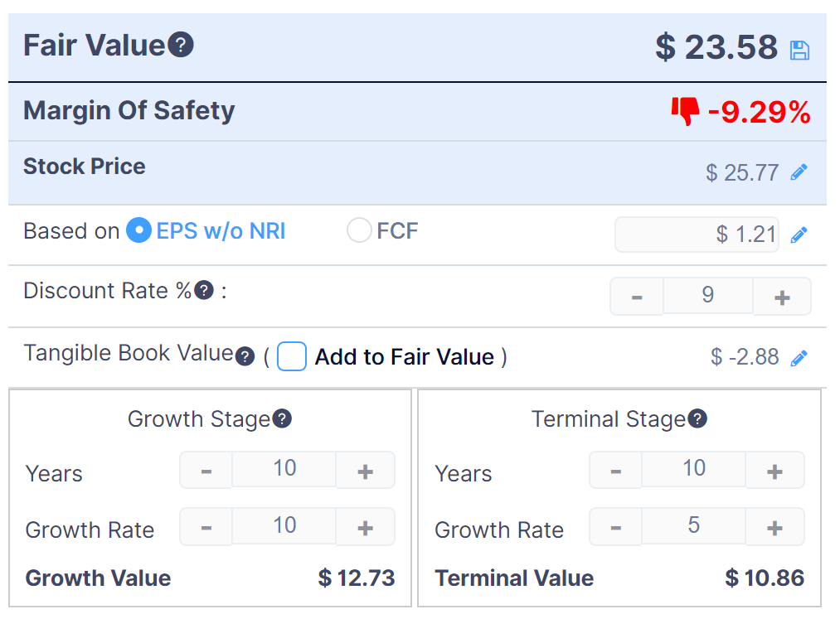
Task: Enable Add to Fair Value checkbox
Action: (x=292, y=355)
